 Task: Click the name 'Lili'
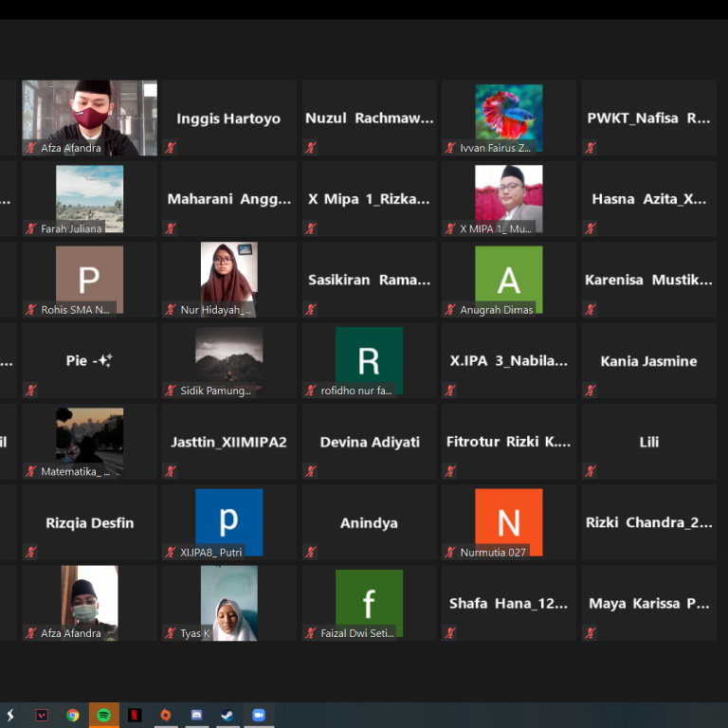click(648, 442)
